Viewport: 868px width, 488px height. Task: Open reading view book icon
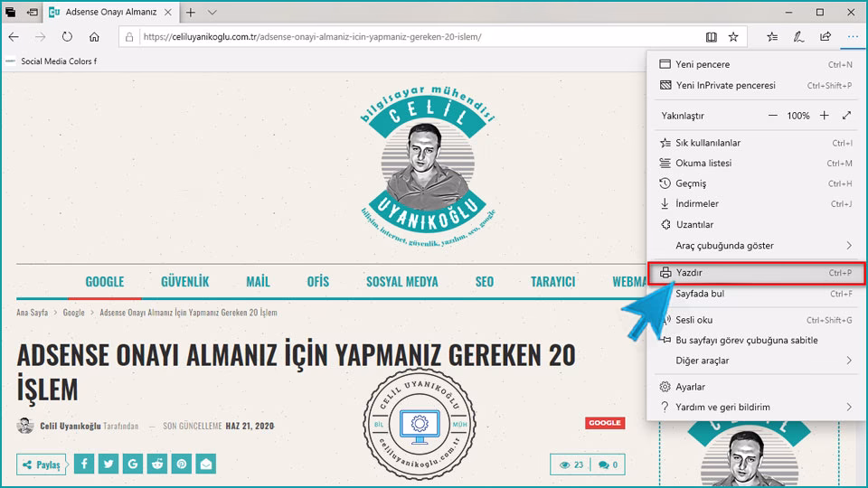pos(712,37)
